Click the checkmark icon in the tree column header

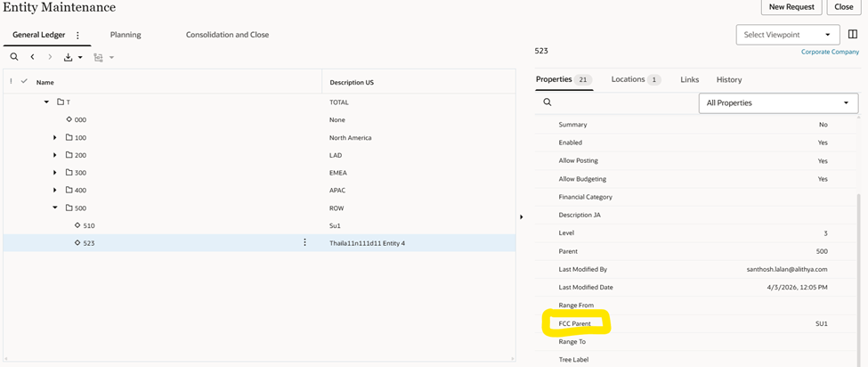tap(24, 81)
